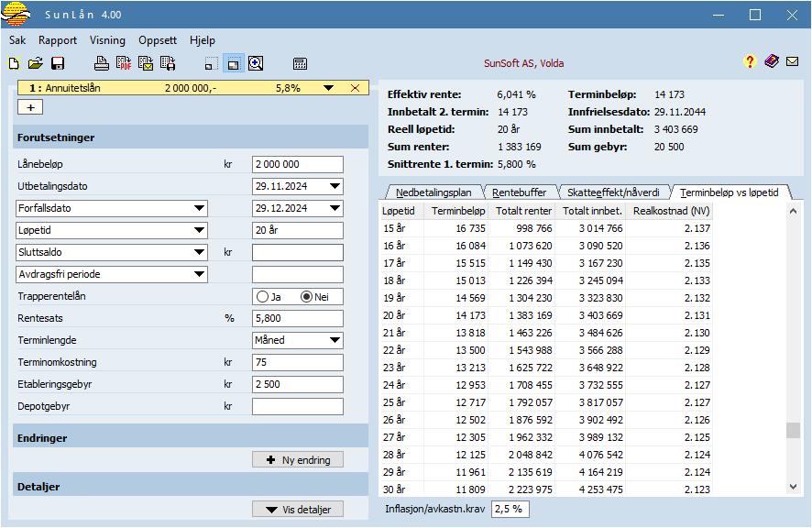Open the calculator icon in toolbar
Viewport: 812px width, 528px height.
click(x=300, y=63)
